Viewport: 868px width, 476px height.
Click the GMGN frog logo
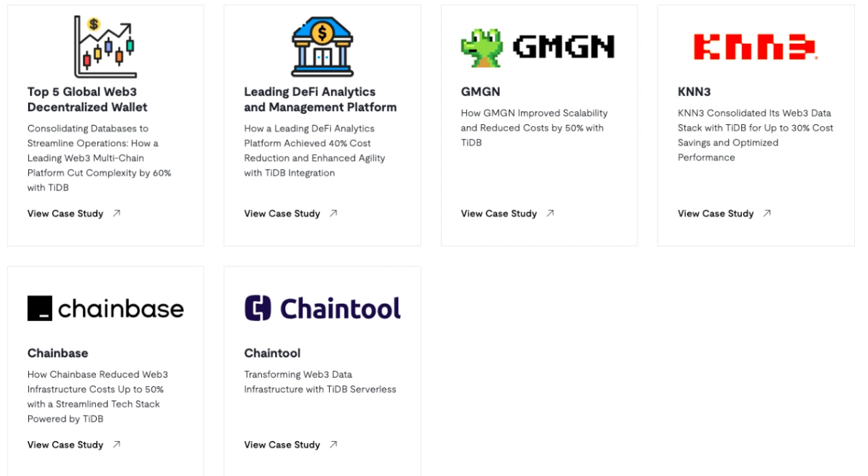538,47
